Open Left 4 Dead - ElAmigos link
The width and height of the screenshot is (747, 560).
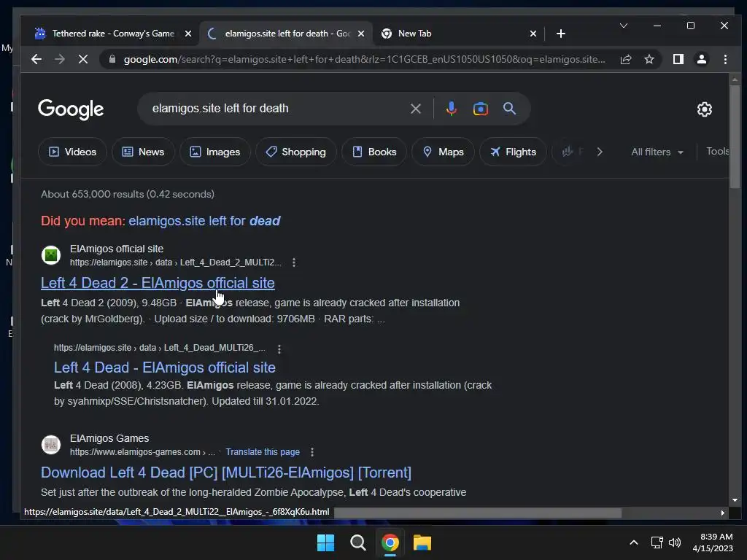(x=164, y=367)
